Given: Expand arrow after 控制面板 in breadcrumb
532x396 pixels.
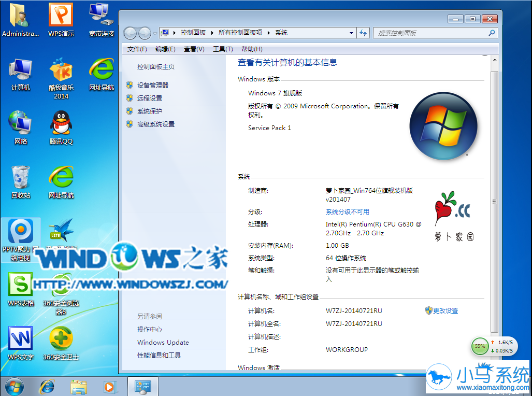Looking at the screenshot, I should click(x=212, y=33).
